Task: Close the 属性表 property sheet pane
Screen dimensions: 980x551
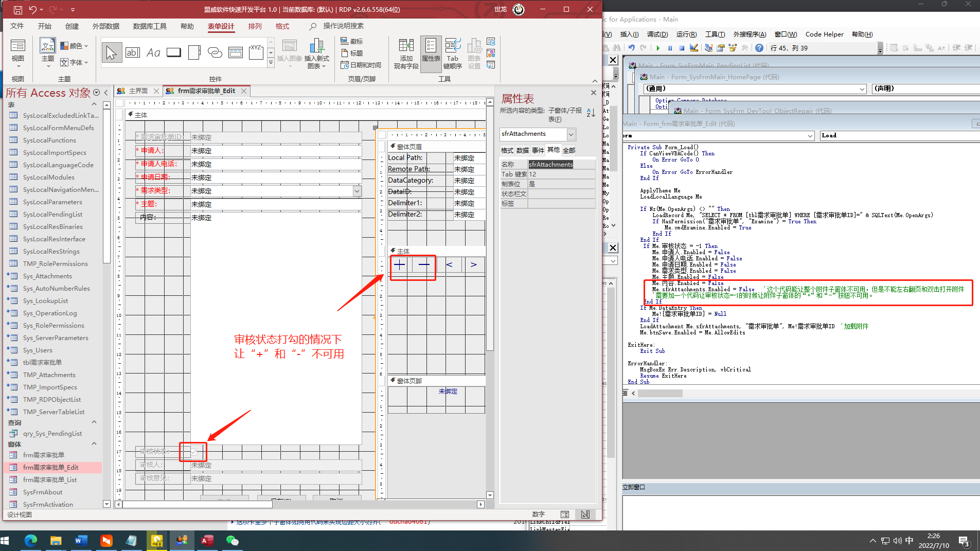Action: pos(593,93)
